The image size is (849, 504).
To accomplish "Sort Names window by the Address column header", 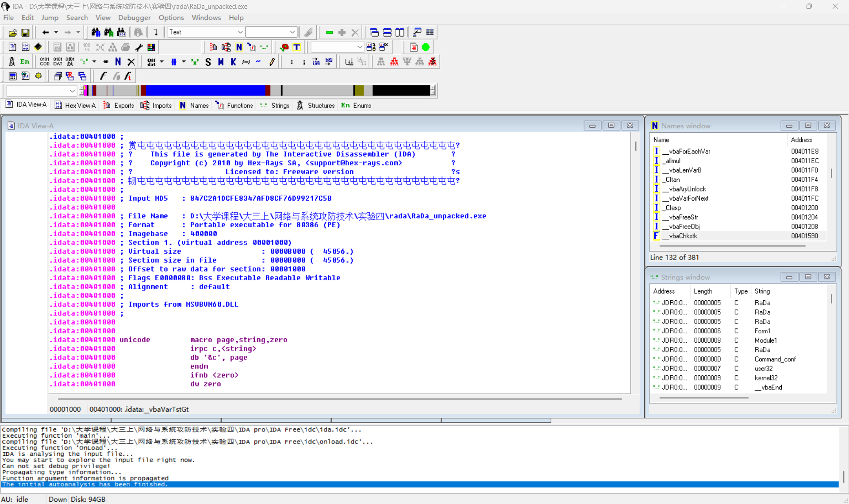I will click(807, 140).
